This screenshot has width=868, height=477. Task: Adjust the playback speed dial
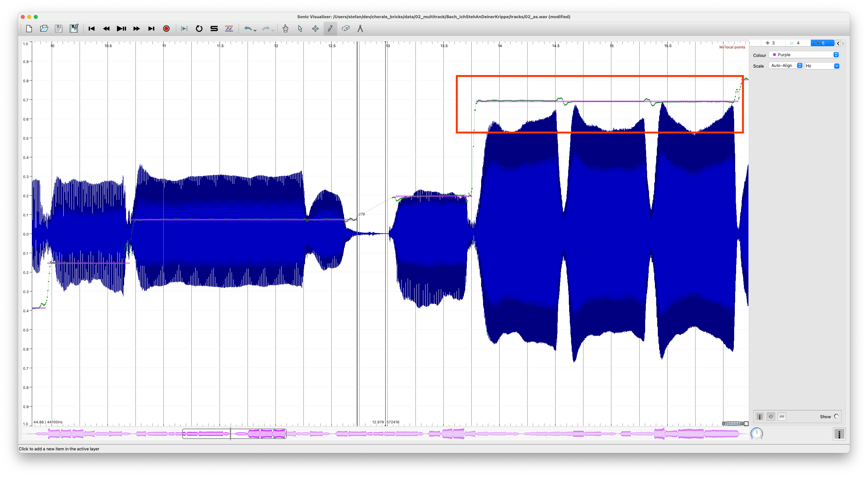point(757,433)
